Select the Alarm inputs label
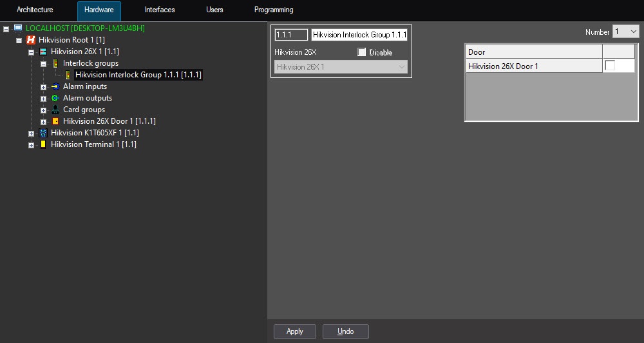Image resolution: width=644 pixels, height=343 pixels. tap(85, 86)
